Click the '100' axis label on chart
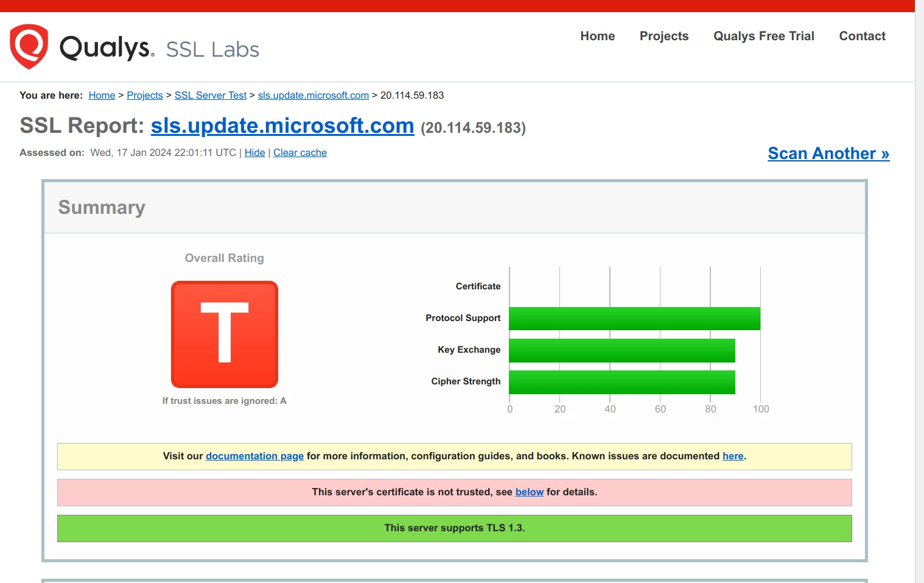924x583 pixels. (761, 409)
